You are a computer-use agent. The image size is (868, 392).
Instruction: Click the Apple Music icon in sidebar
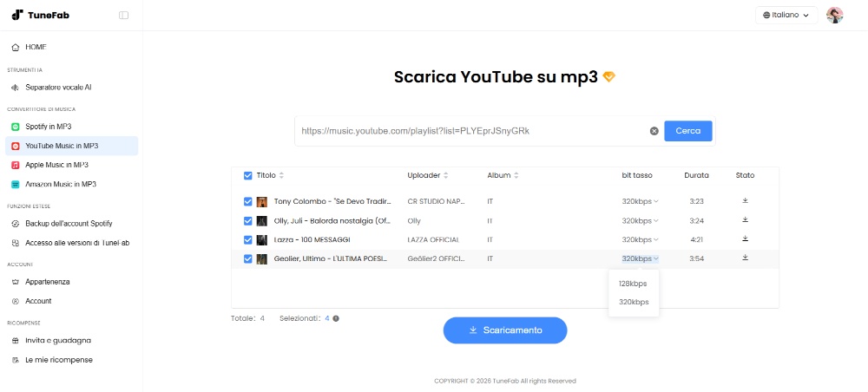coord(16,165)
